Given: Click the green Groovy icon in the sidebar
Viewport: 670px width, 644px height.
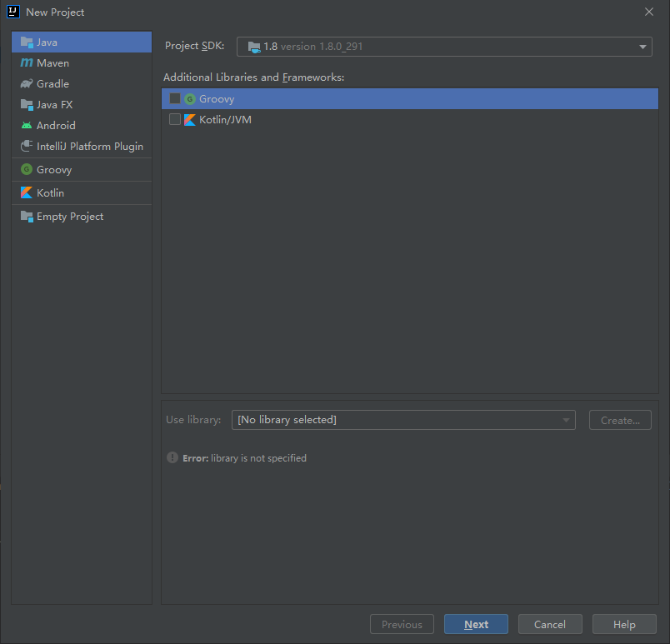Looking at the screenshot, I should click(27, 169).
